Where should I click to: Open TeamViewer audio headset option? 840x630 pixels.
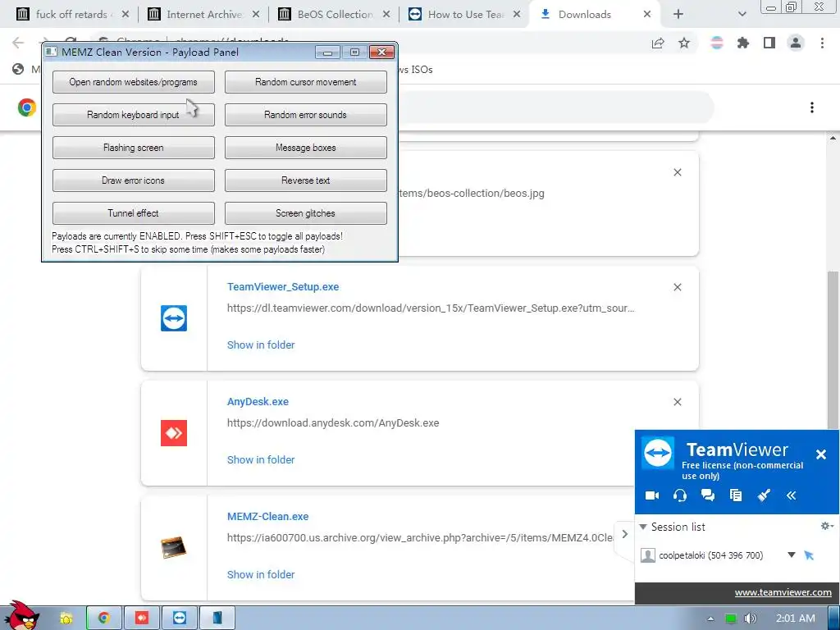[680, 495]
